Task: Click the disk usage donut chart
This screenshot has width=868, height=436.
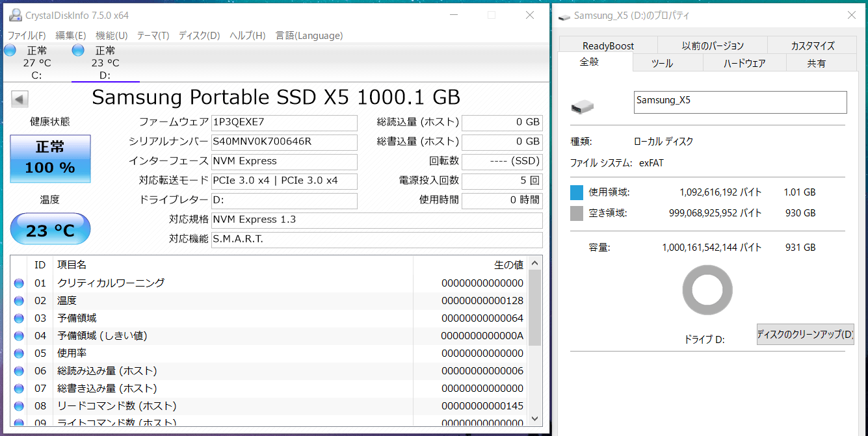Action: 707,290
